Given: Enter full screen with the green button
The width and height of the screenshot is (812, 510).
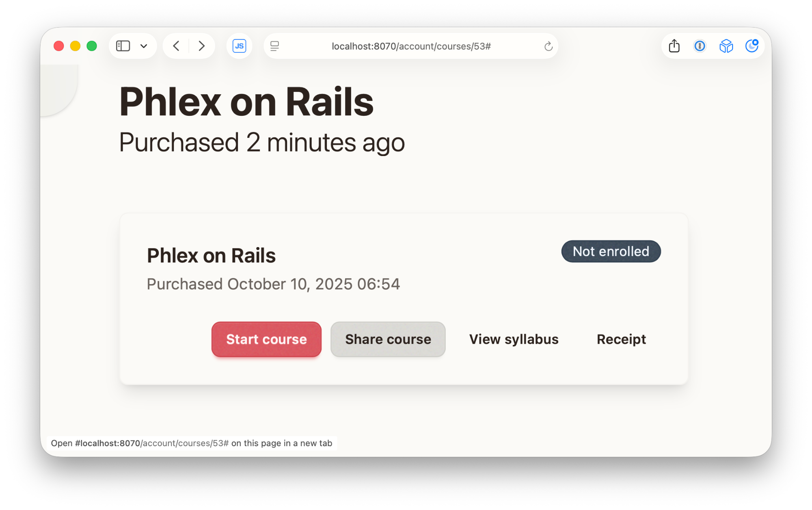Looking at the screenshot, I should [92, 46].
